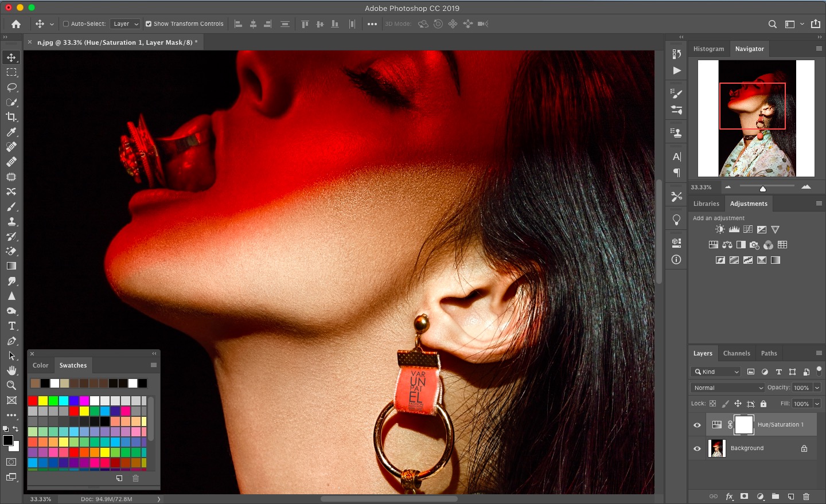Open the Layers panel menu

[x=819, y=353]
